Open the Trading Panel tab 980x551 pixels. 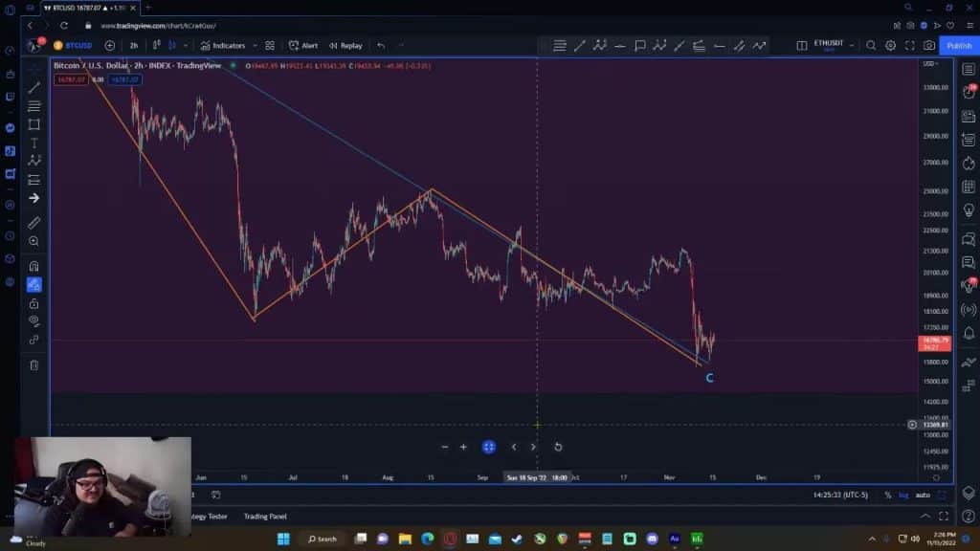click(x=264, y=517)
